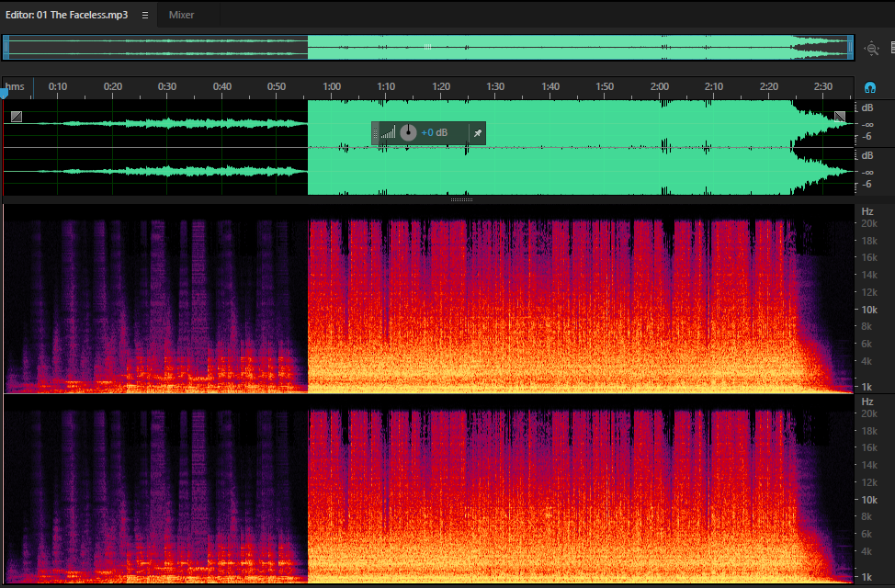Click the HUD volume bars icon
Viewport: 895px width, 588px height.
tap(388, 133)
